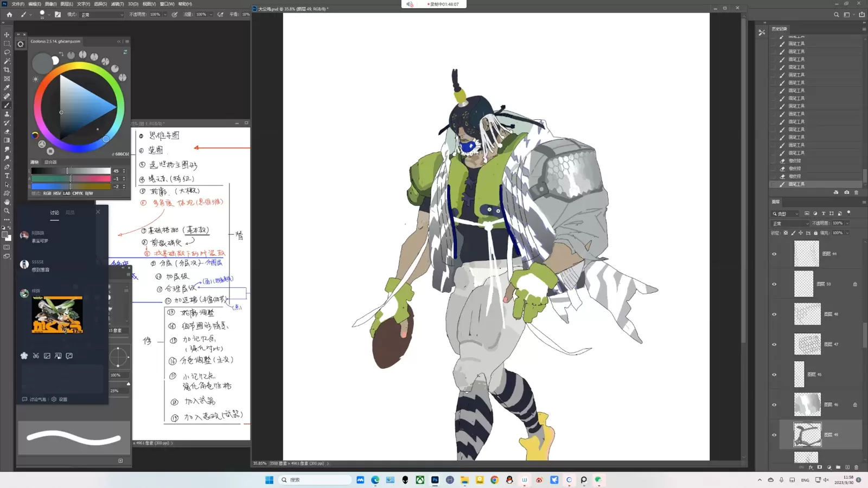Open the 滤镜(T) menu
This screenshot has width=868, height=488.
(x=117, y=4)
